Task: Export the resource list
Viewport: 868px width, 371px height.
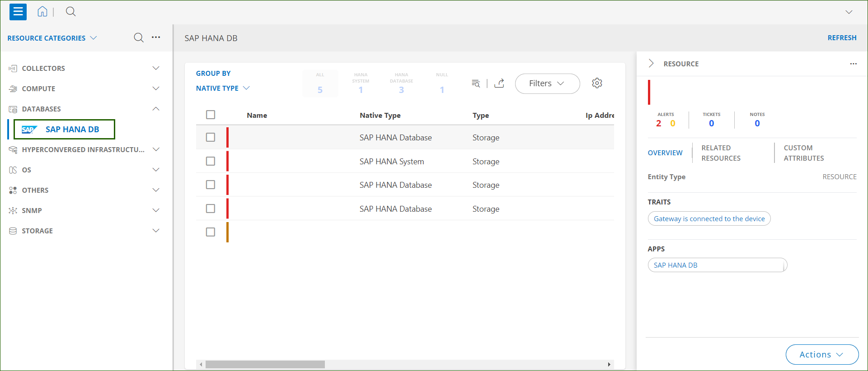Action: (499, 83)
